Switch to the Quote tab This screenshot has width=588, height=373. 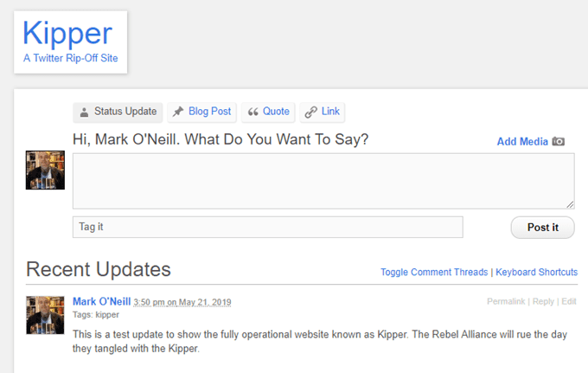[268, 113]
